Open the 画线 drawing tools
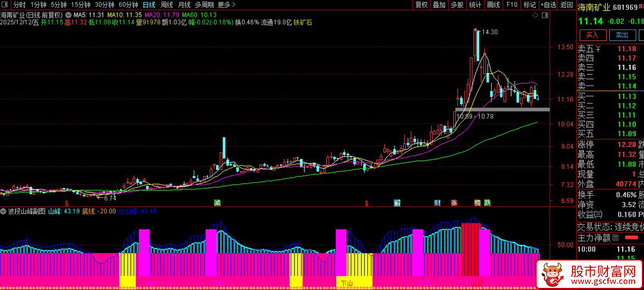The width and height of the screenshot is (644, 290). point(493,5)
